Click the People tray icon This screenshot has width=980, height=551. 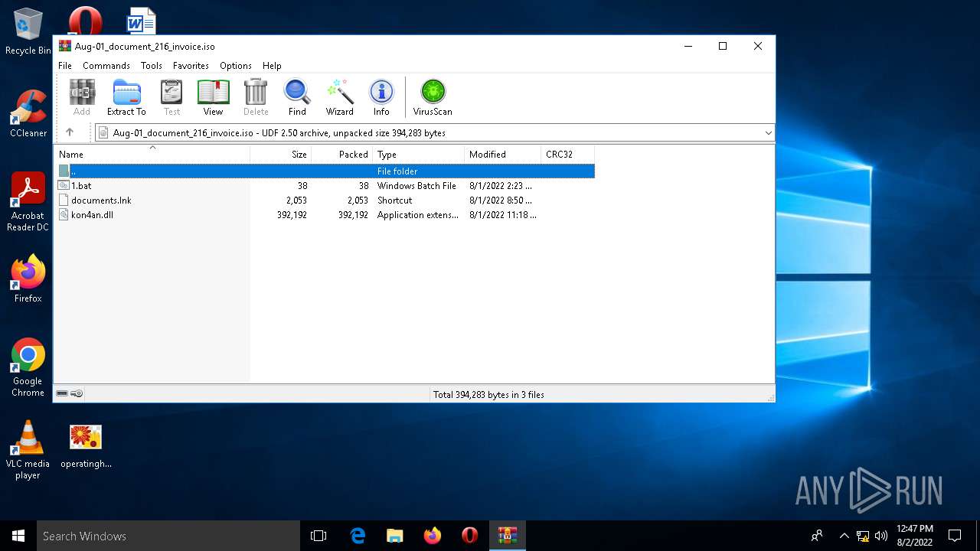click(817, 536)
